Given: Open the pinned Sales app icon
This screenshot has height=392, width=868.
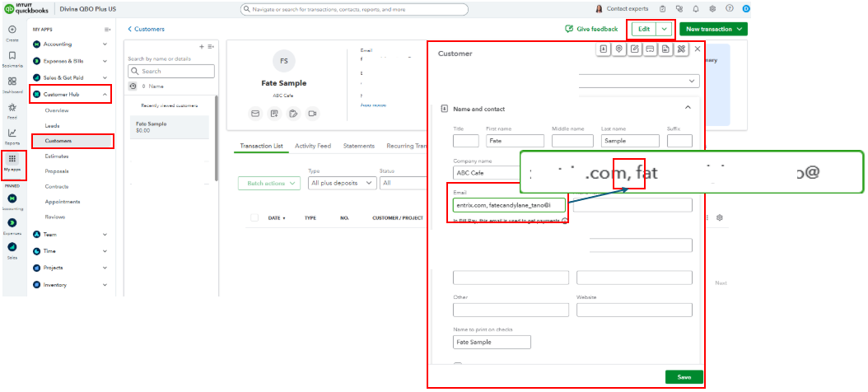Looking at the screenshot, I should (12, 246).
